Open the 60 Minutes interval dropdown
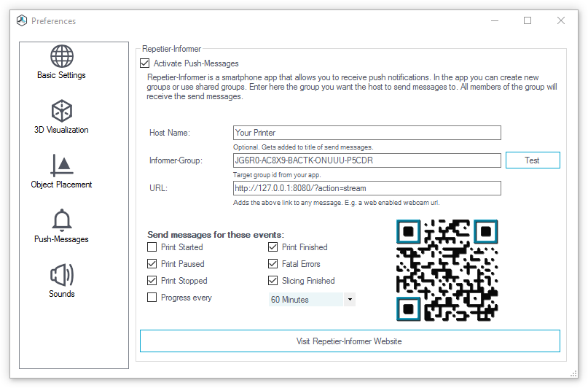This screenshot has height=388, width=588. point(312,300)
